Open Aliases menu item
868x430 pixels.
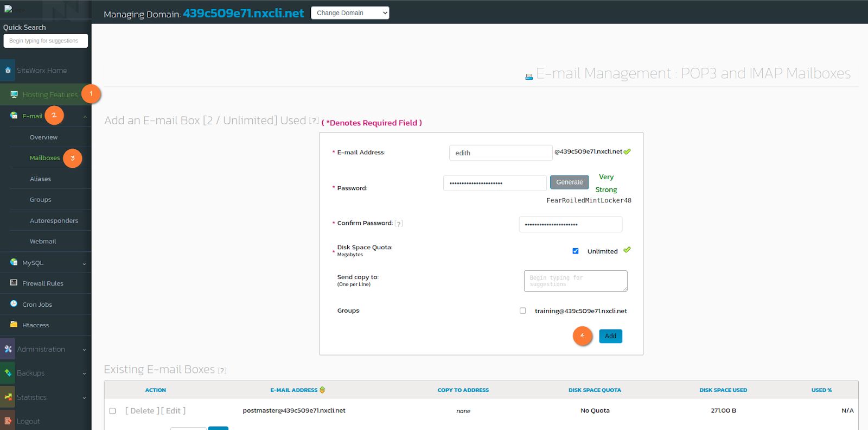point(40,179)
